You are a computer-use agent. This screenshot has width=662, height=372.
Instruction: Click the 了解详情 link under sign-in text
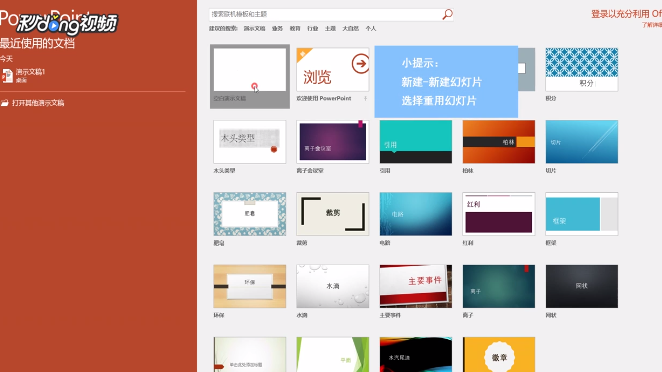point(651,25)
